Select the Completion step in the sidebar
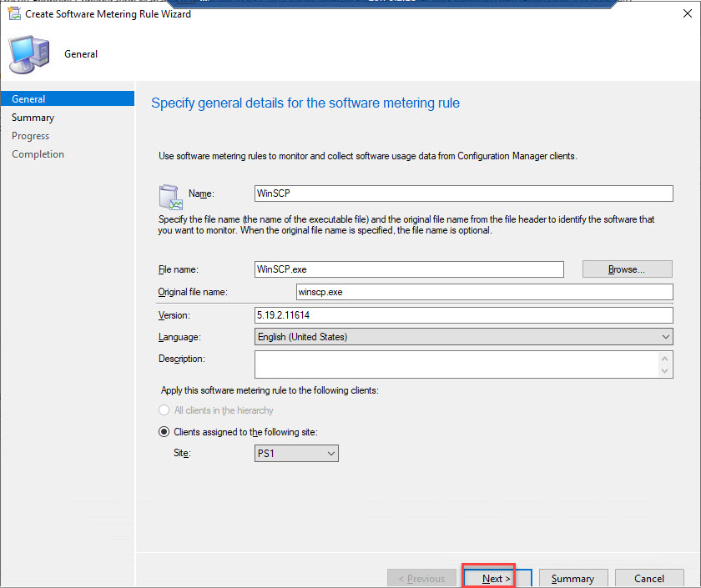This screenshot has height=588, width=701. point(38,154)
